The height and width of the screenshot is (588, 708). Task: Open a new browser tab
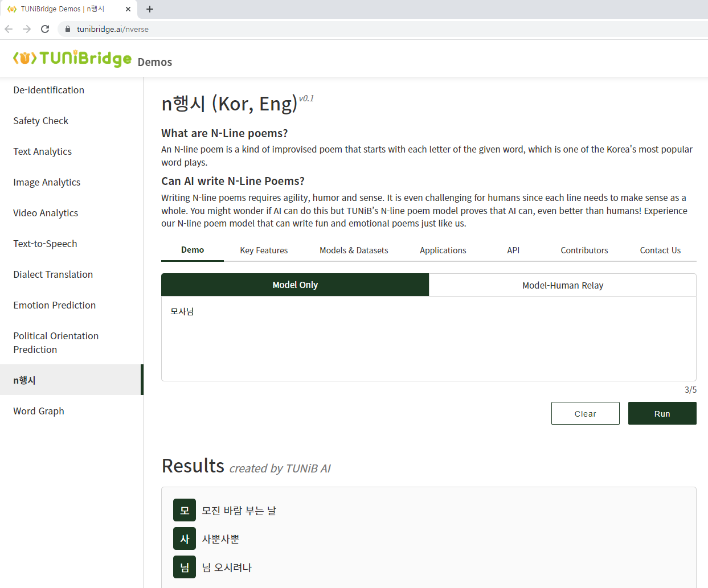pyautogui.click(x=150, y=9)
